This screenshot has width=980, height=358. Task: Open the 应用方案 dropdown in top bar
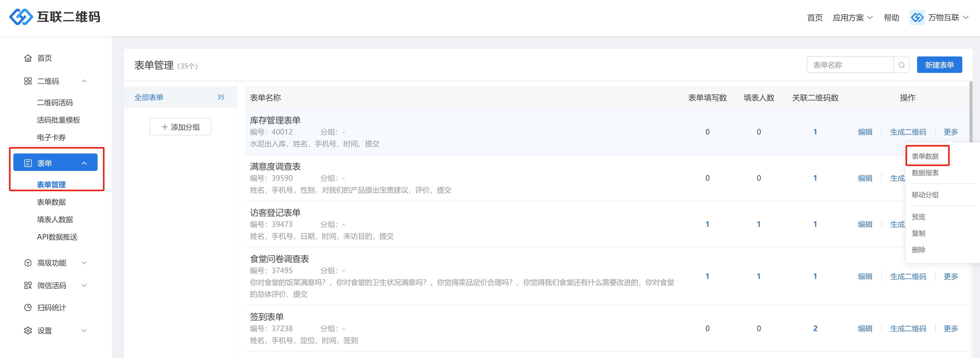coord(852,17)
